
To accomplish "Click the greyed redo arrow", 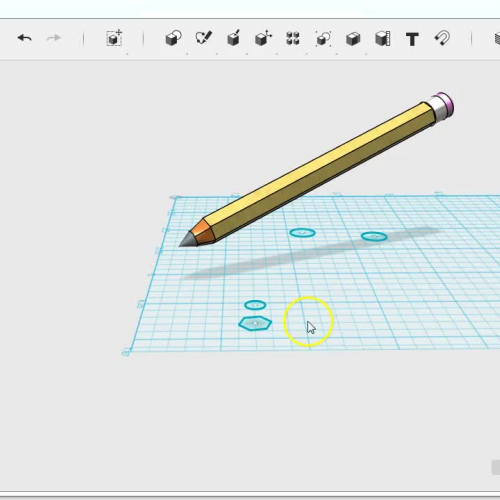I will (53, 38).
